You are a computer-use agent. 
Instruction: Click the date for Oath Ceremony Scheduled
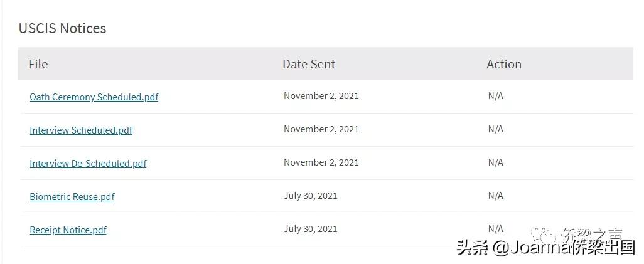(x=321, y=96)
